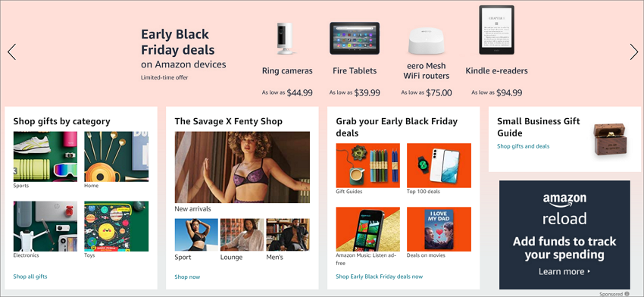644x297 pixels.
Task: Choose the Kindle e-readers product image
Action: 496,30
